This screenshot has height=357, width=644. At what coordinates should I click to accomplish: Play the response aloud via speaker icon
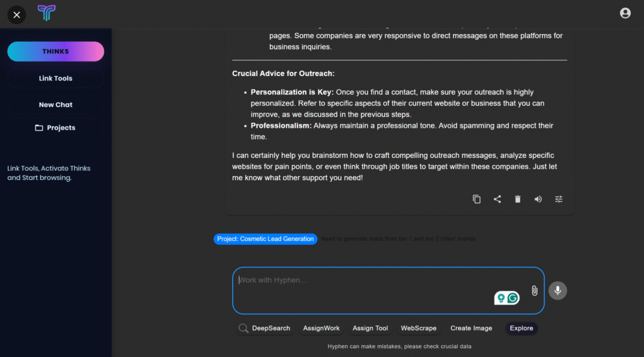pyautogui.click(x=538, y=199)
